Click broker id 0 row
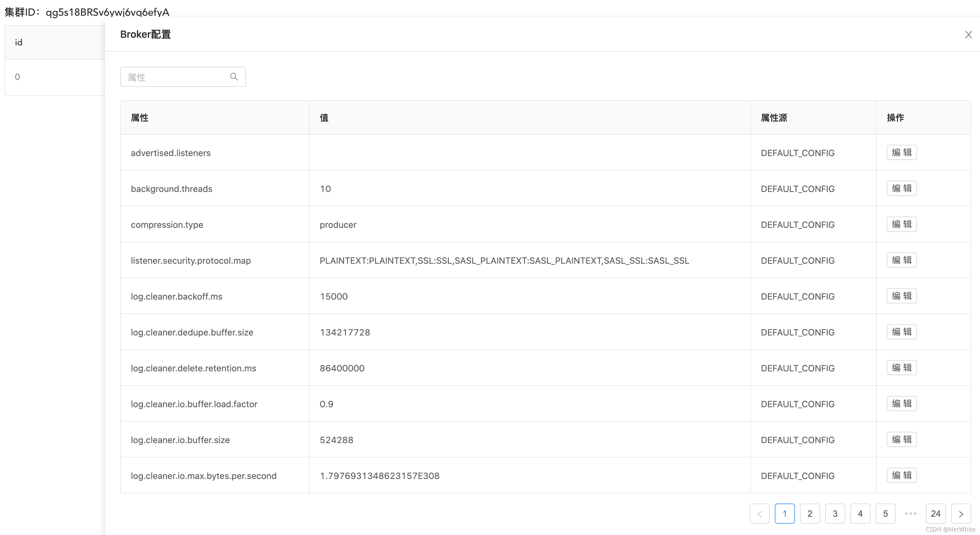The image size is (980, 535). pyautogui.click(x=18, y=77)
